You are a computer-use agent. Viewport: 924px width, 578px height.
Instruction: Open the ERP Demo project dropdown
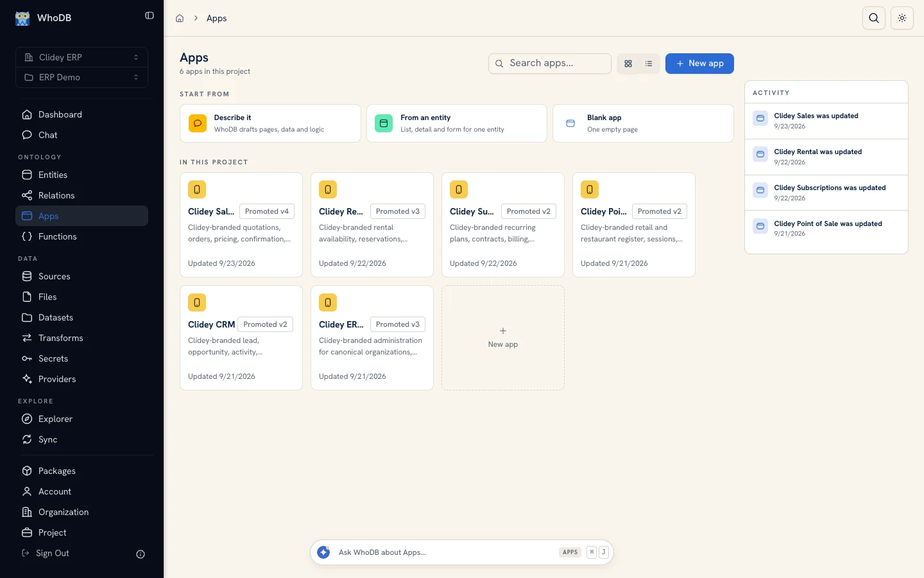point(81,77)
